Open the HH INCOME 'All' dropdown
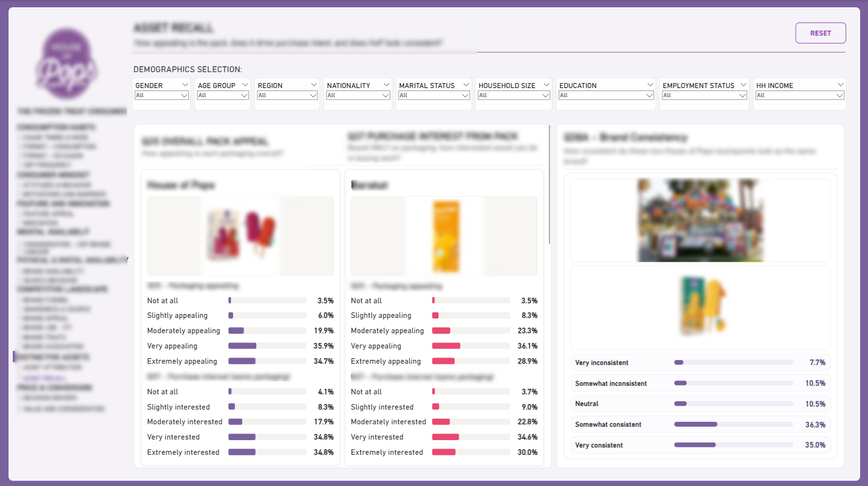Screen dimensions: 868x486 pyautogui.click(x=799, y=95)
